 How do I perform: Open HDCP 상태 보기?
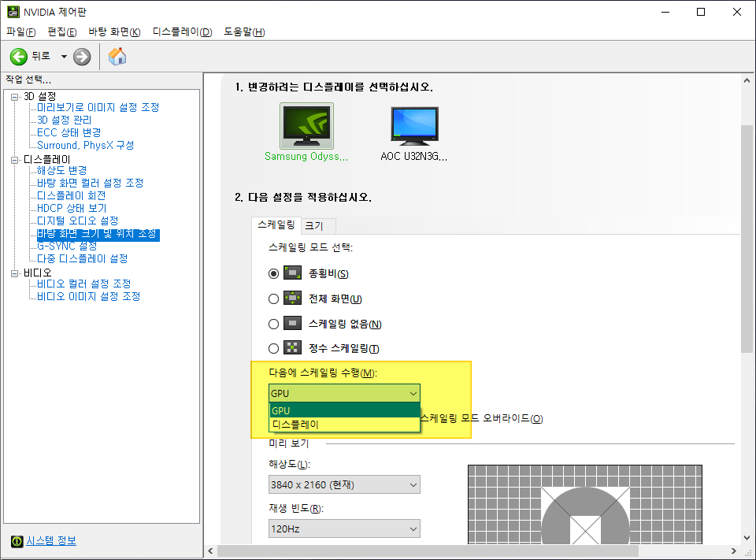tap(72, 209)
